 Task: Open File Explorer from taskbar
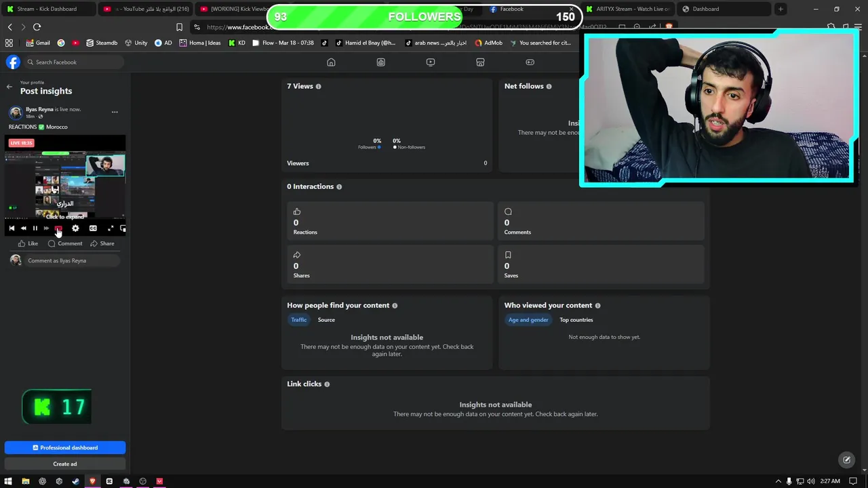[x=25, y=481]
